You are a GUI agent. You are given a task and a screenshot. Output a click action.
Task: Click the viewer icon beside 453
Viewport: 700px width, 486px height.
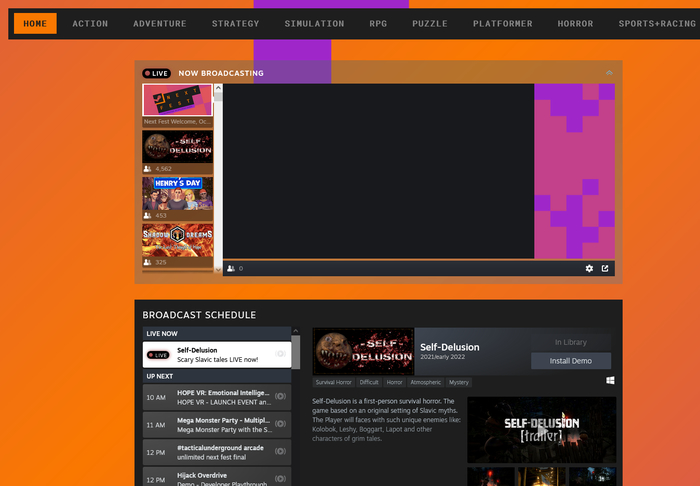coord(147,216)
